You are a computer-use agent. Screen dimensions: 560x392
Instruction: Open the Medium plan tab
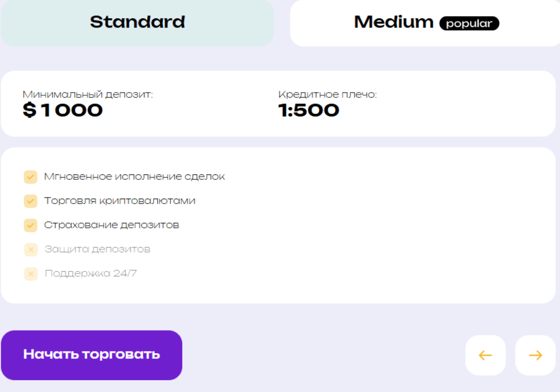point(394,22)
